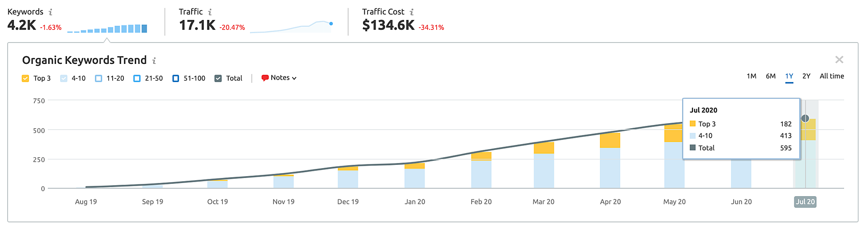The width and height of the screenshot is (868, 231).
Task: Close the Organic Keywords Trend panel
Action: click(x=839, y=60)
